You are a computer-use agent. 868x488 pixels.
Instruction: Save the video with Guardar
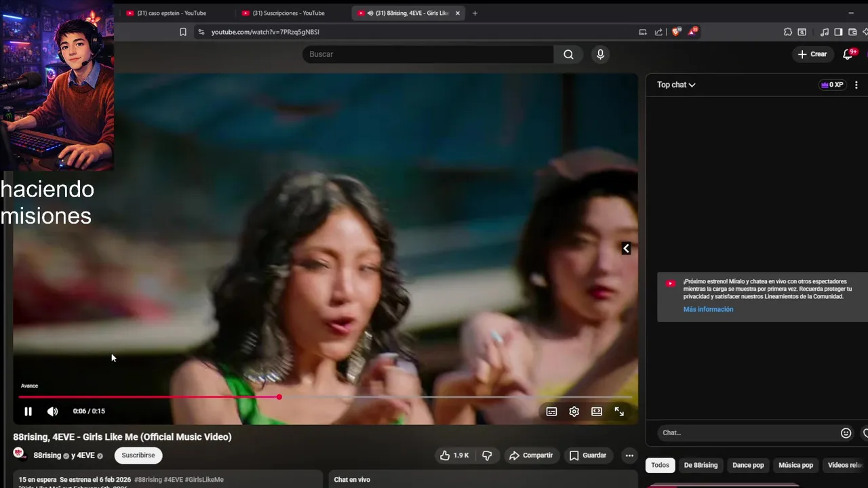(x=588, y=455)
